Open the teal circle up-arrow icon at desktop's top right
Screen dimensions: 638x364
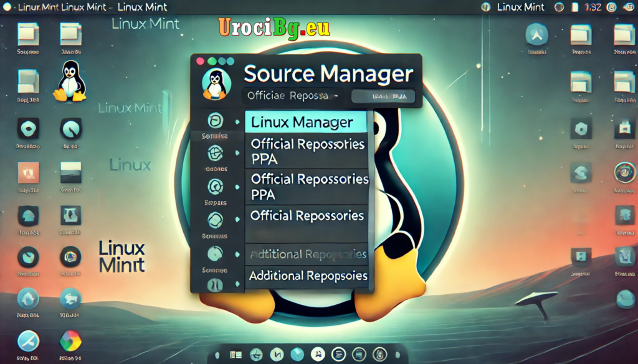click(x=536, y=34)
